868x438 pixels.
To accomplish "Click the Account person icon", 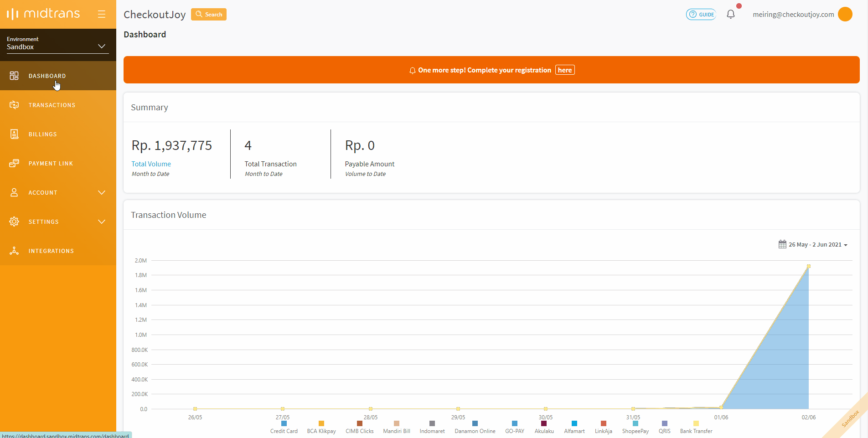I will coord(14,192).
